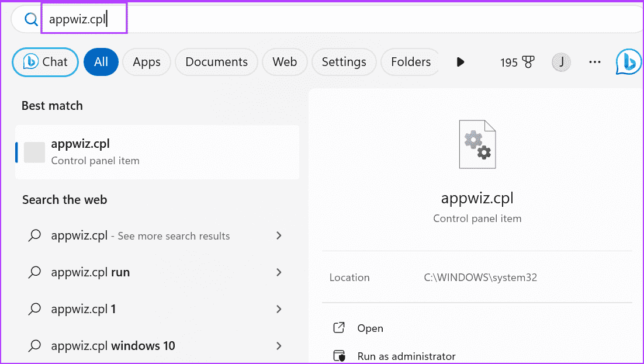This screenshot has height=364, width=644.
Task: Click the blank icon beside appwiz.cpl result
Action: (x=34, y=152)
